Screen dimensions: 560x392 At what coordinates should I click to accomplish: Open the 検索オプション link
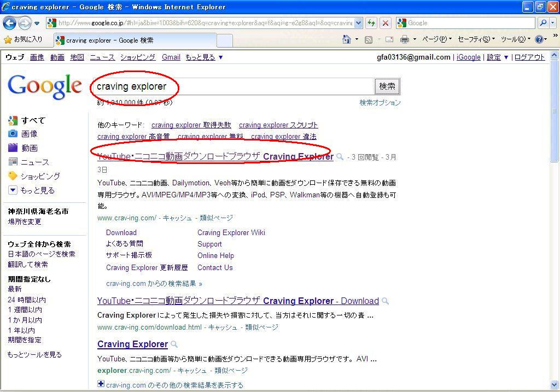pos(380,103)
